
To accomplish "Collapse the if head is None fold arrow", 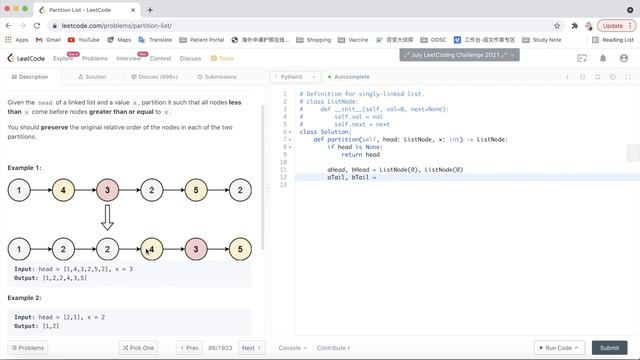I will [290, 147].
